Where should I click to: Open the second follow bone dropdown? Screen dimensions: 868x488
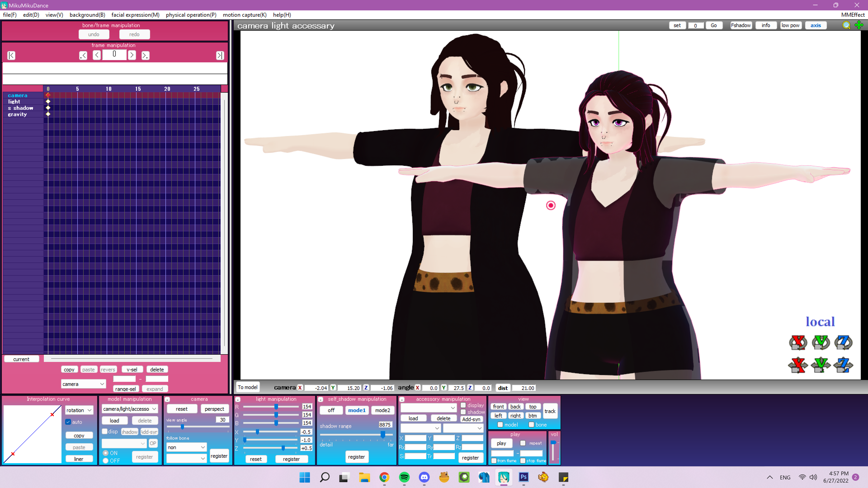186,458
